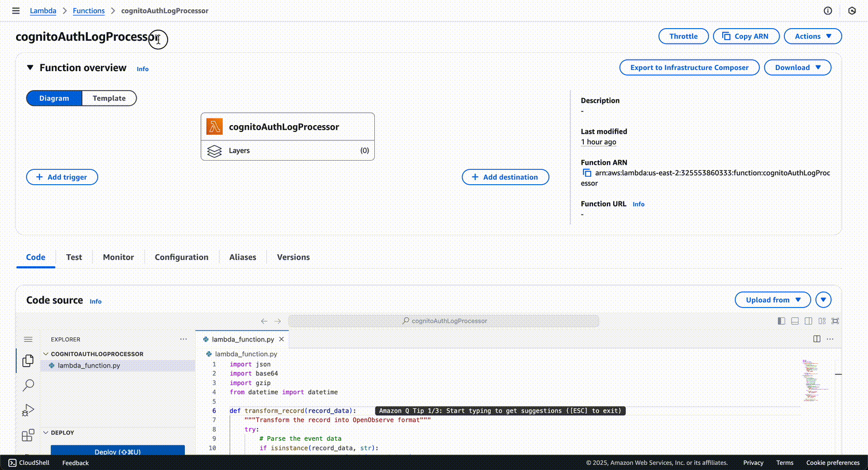Copy the Function ARN using the copy icon

586,172
